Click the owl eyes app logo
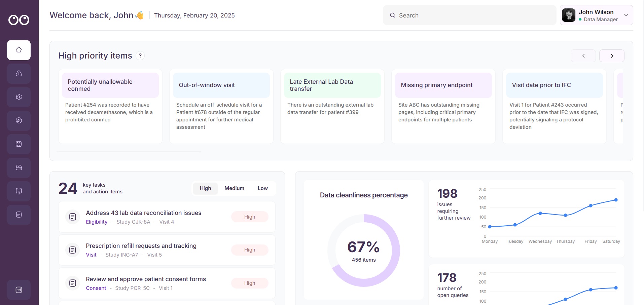The image size is (644, 305). pos(19,20)
